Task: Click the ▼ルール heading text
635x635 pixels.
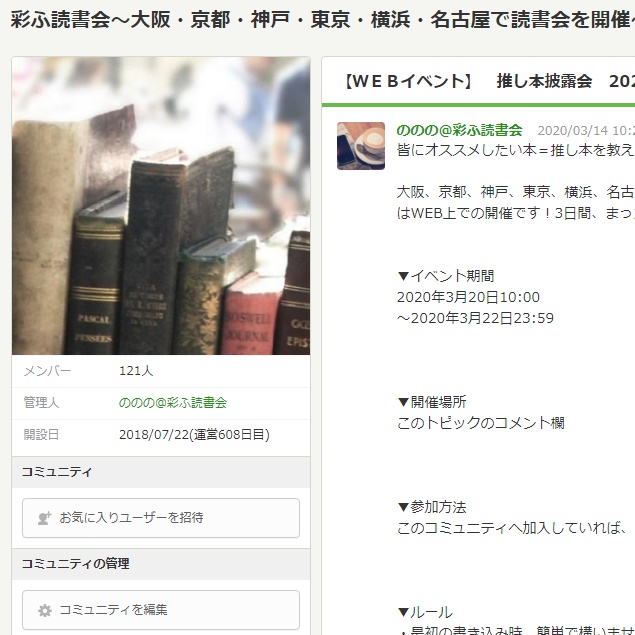Action: pos(425,612)
